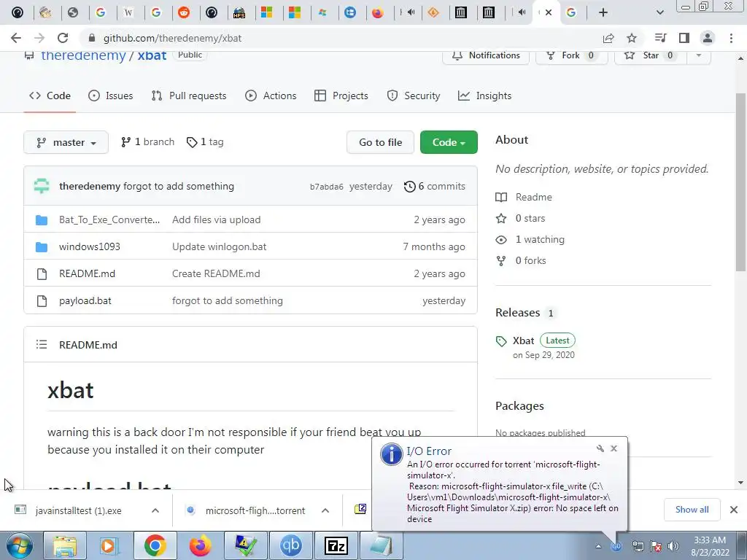
Task: Toggle Chrome side panel
Action: point(684,38)
